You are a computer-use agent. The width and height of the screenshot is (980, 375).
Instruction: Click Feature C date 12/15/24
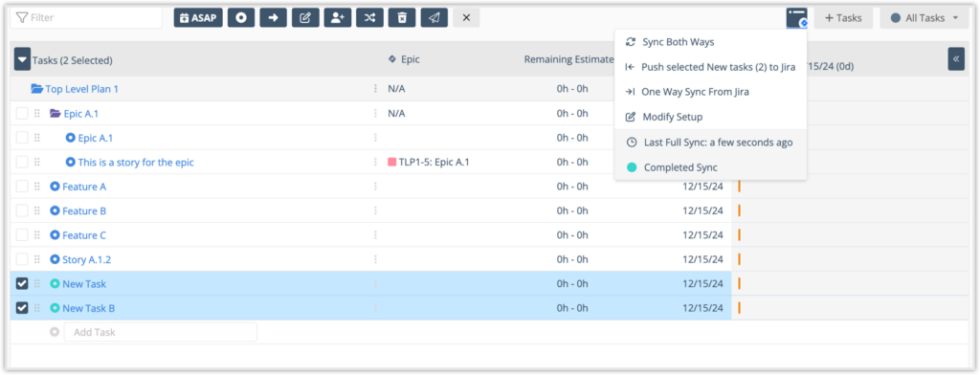702,235
